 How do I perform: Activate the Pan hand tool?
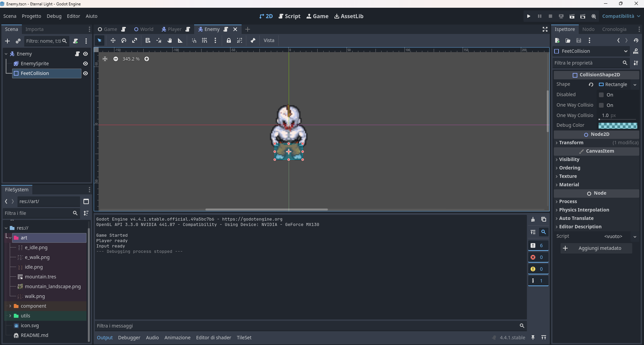pos(170,40)
